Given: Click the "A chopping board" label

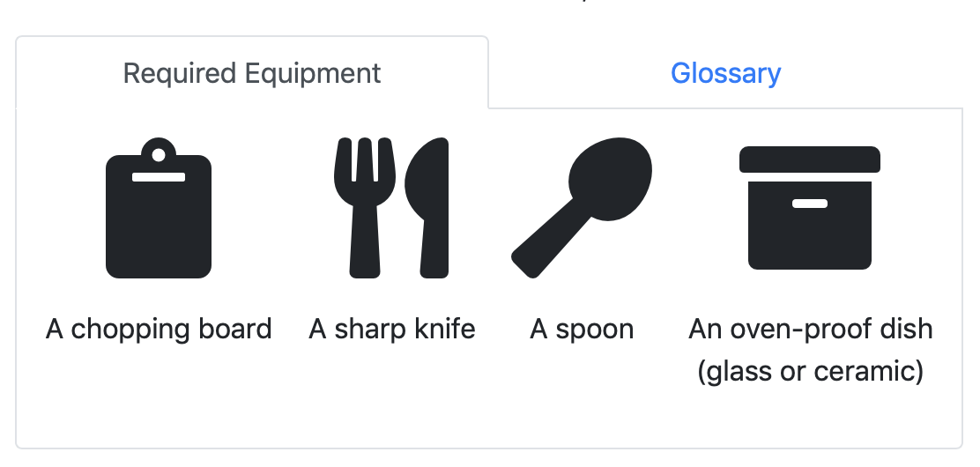Looking at the screenshot, I should (159, 329).
